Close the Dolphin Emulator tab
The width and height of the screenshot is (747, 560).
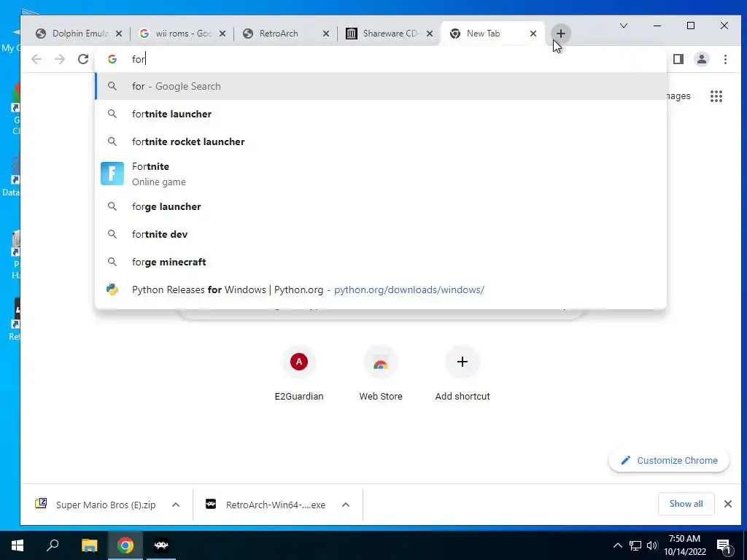(119, 34)
